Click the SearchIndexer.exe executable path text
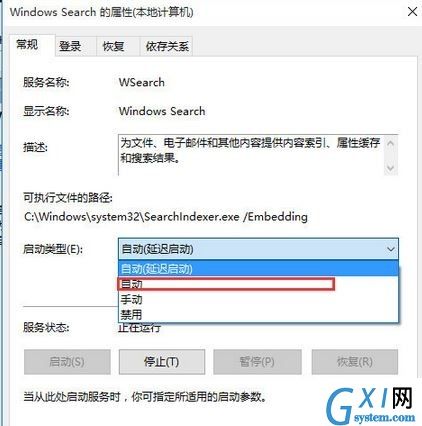 (x=166, y=217)
